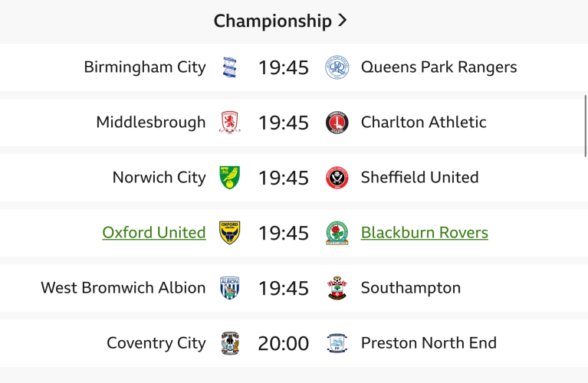This screenshot has height=383, width=588.
Task: Click the Middlesbrough club crest
Action: (229, 123)
